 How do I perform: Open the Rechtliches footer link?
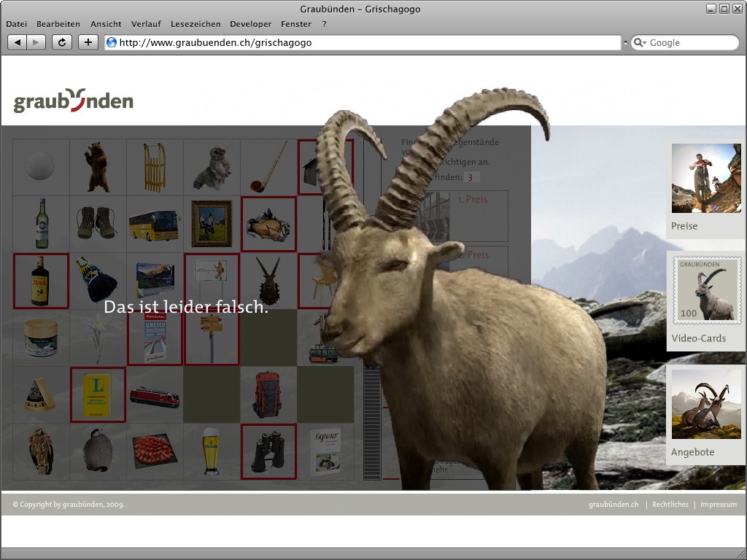670,505
